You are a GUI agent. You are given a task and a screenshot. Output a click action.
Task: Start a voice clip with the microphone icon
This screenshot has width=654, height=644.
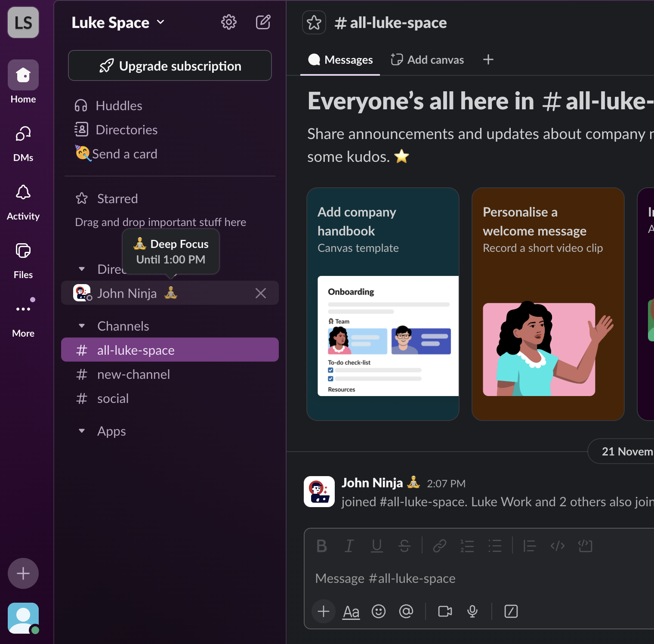tap(472, 611)
